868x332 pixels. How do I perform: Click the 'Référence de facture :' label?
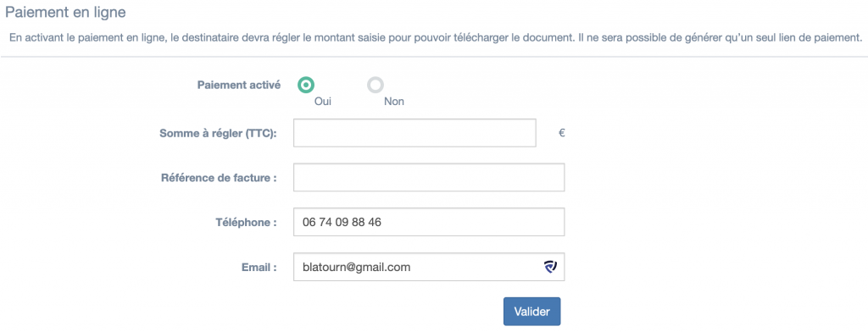click(219, 178)
